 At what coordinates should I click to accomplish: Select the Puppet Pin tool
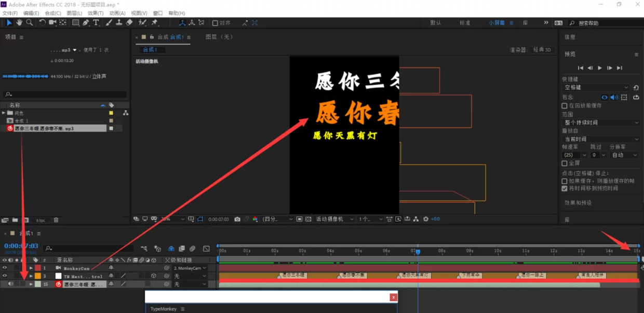(154, 23)
